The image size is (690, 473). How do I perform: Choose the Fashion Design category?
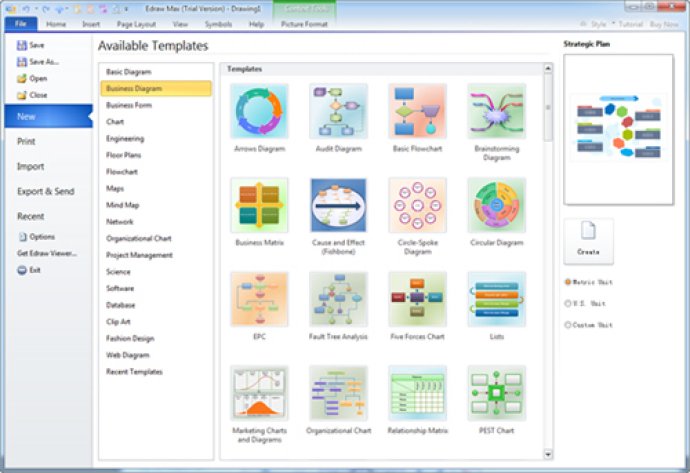(156, 338)
